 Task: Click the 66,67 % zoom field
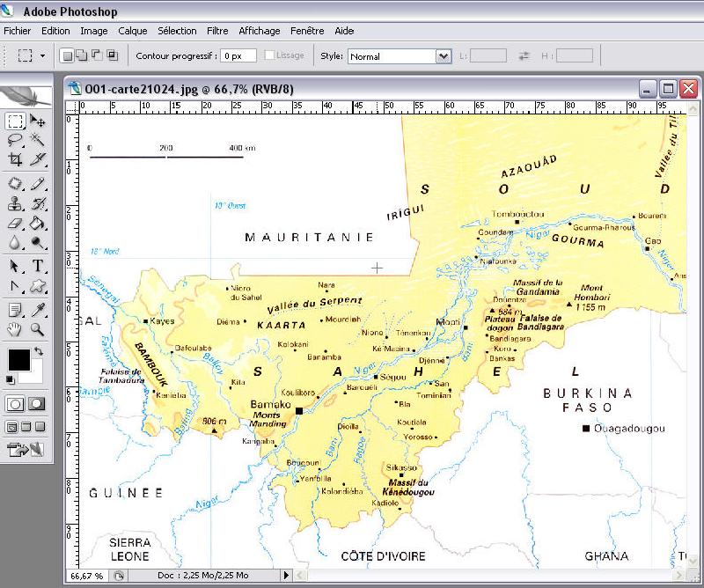(x=86, y=576)
